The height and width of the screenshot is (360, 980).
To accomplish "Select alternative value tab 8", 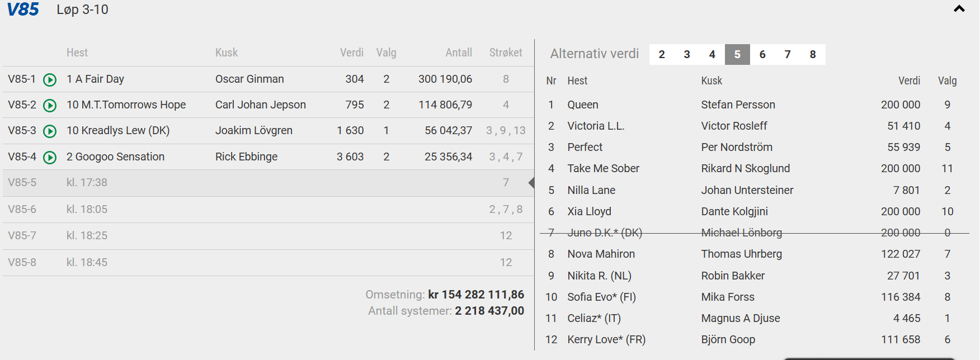I will (x=813, y=54).
